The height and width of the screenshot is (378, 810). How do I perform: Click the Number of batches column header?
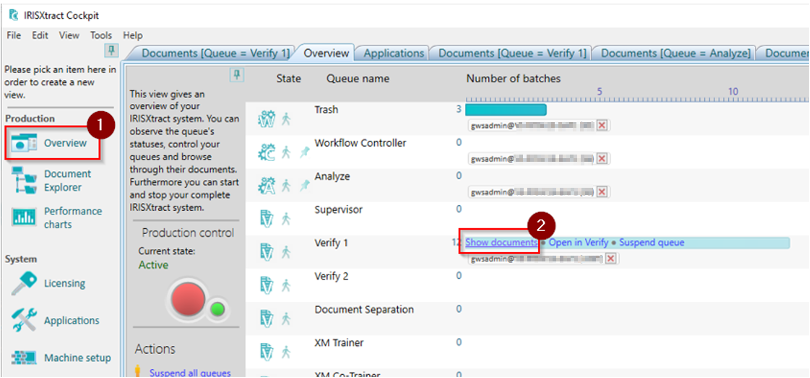click(x=513, y=78)
